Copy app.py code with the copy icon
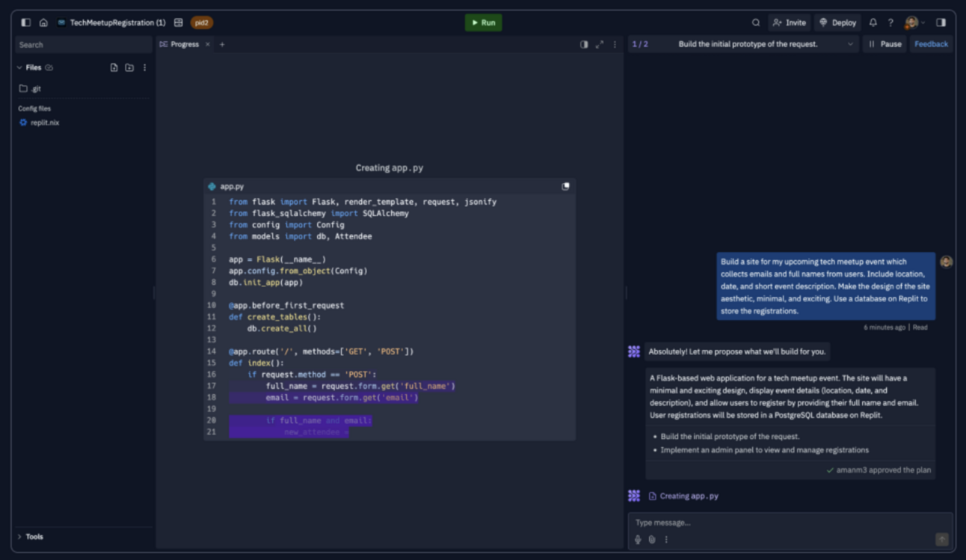 click(x=565, y=186)
